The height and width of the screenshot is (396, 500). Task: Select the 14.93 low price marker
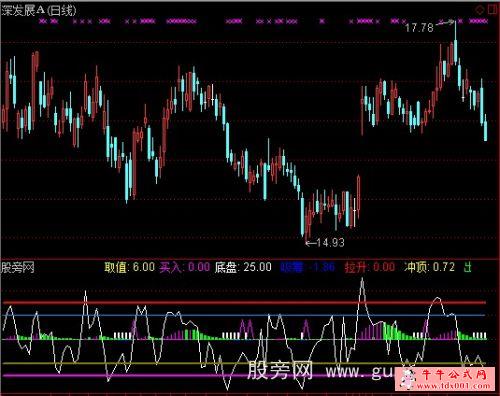(330, 243)
